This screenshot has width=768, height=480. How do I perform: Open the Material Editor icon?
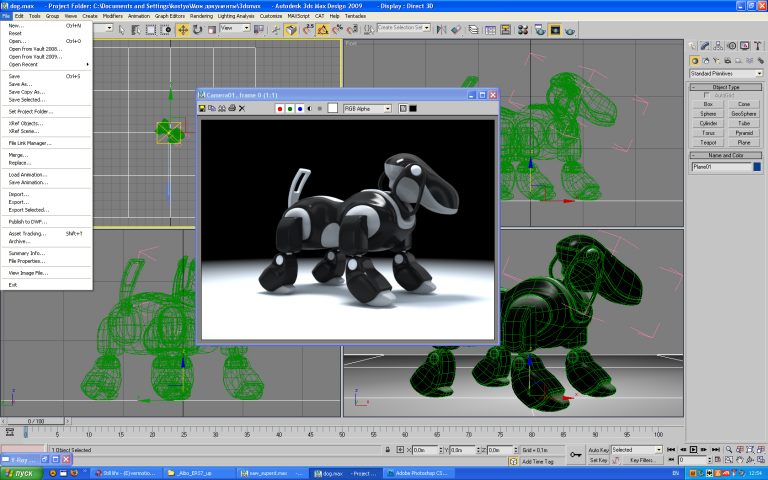tap(523, 30)
